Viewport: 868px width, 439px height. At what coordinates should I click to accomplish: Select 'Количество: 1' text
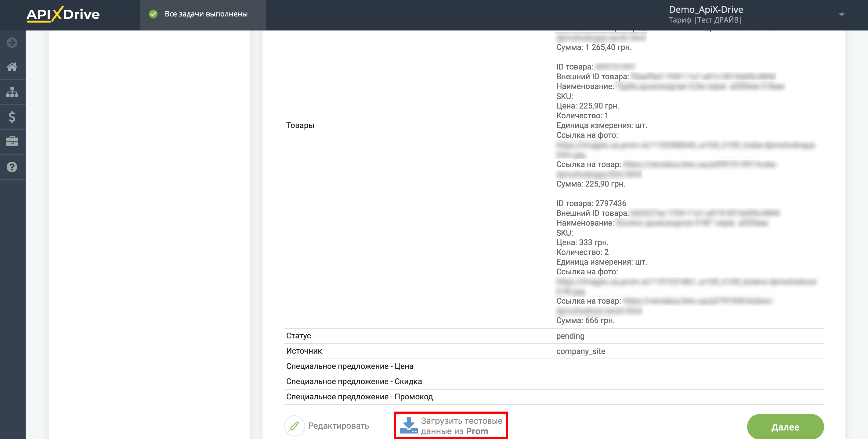tap(582, 116)
